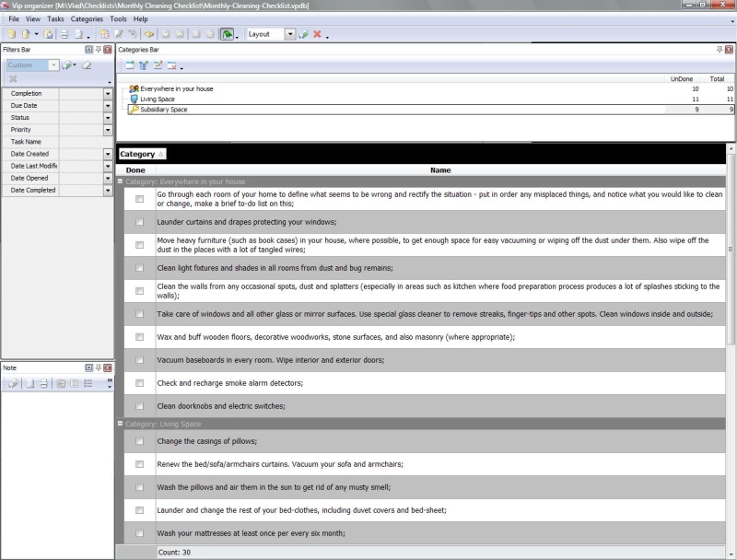Open the Categories menu
The image size is (737, 560).
click(x=87, y=18)
